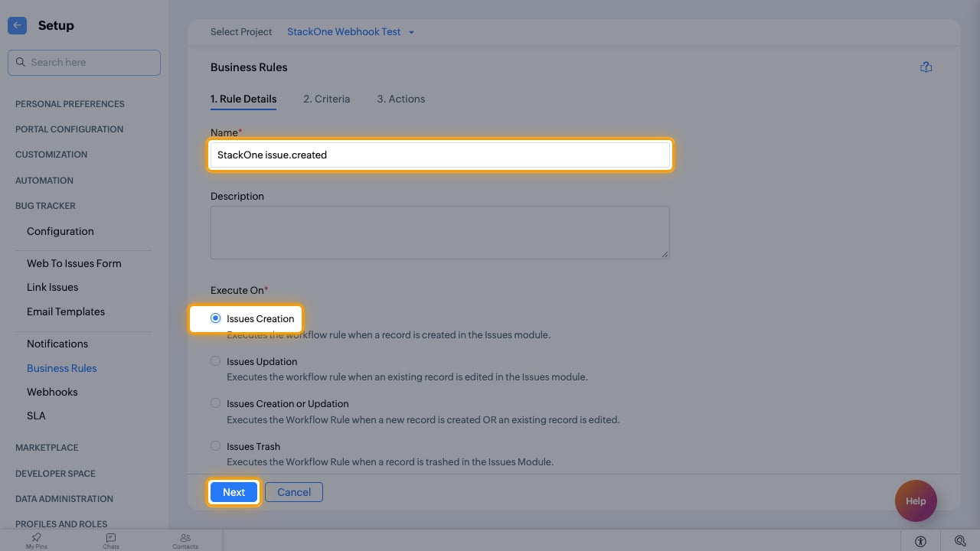The height and width of the screenshot is (551, 980).
Task: Choose Issues Creation or Updation option
Action: point(216,403)
